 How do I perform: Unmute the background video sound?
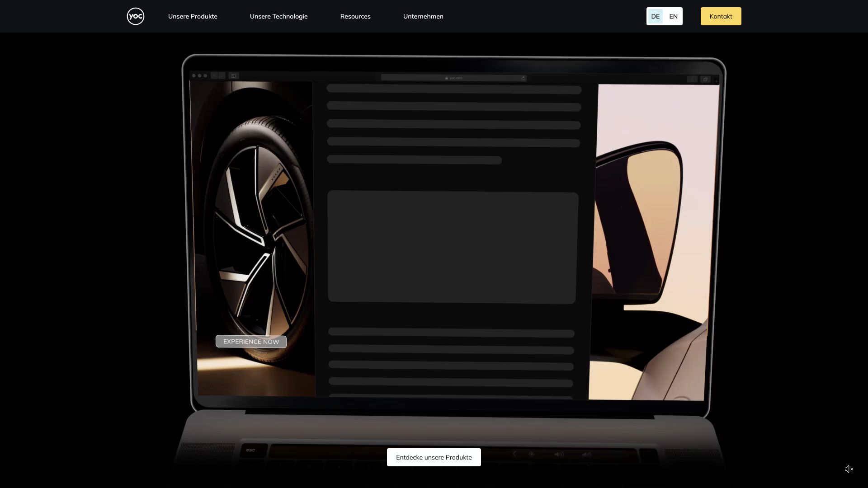(849, 469)
